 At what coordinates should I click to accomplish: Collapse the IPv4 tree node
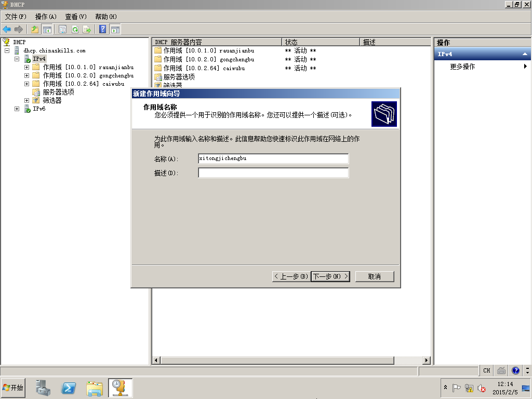(x=17, y=59)
